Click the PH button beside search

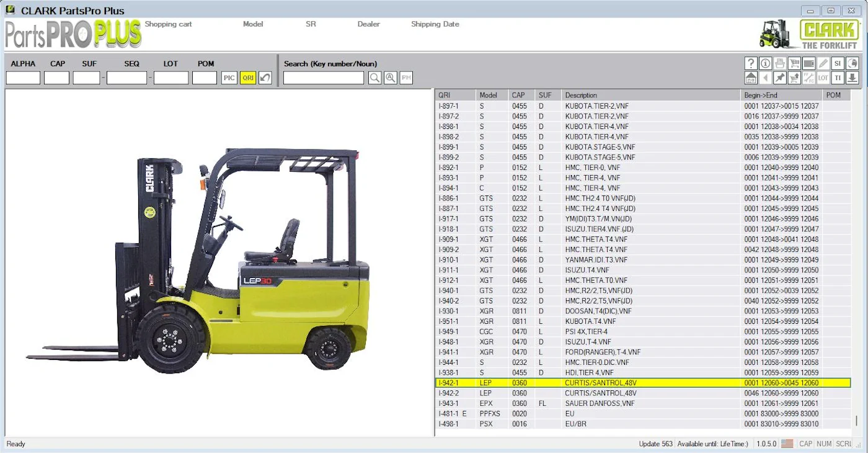(406, 78)
